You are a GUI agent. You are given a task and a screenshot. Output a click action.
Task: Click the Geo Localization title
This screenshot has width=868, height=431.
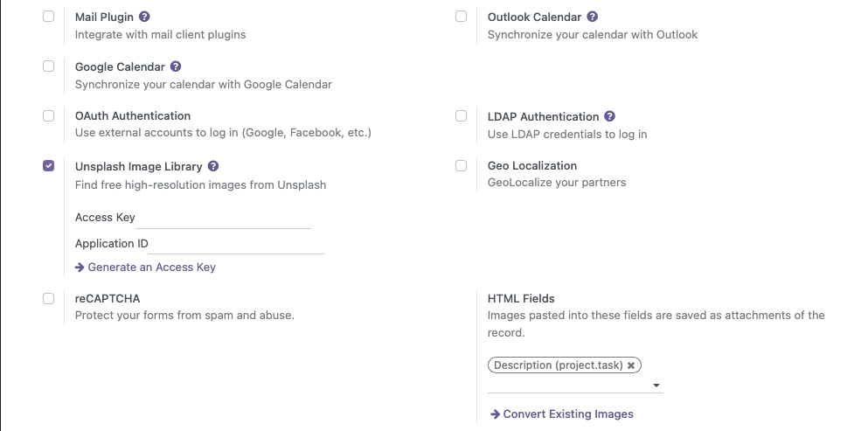click(x=532, y=165)
